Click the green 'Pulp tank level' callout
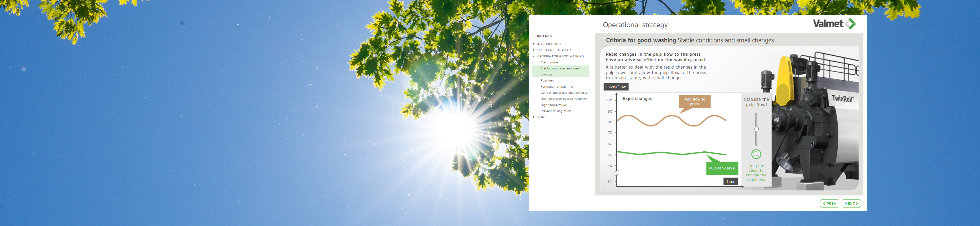The height and width of the screenshot is (226, 980). (722, 168)
